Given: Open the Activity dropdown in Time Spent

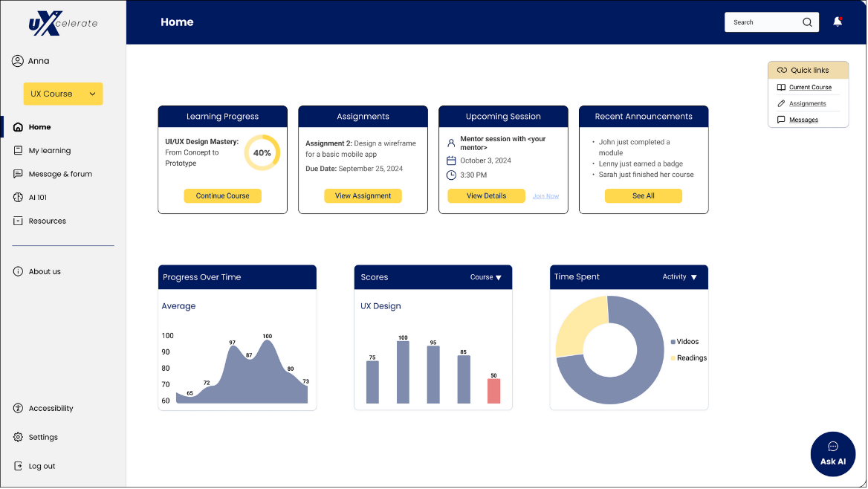Looking at the screenshot, I should tap(678, 276).
